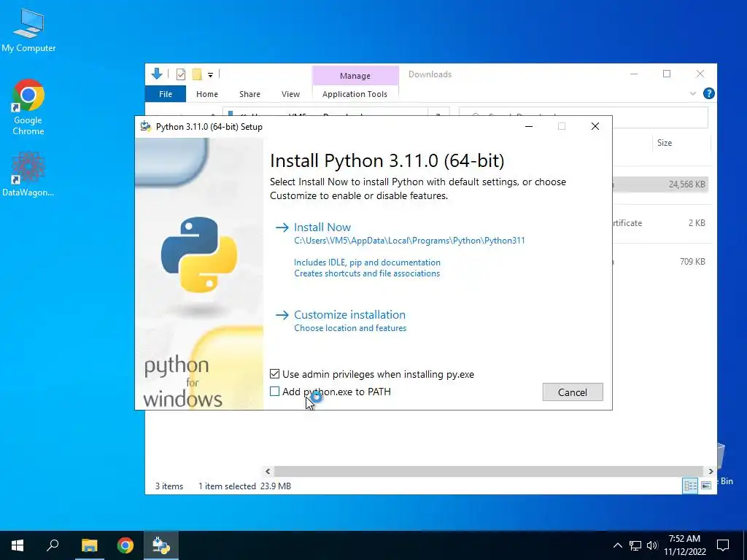The image size is (747, 560).
Task: Minimize the Downloads Explorer window
Action: (x=634, y=74)
